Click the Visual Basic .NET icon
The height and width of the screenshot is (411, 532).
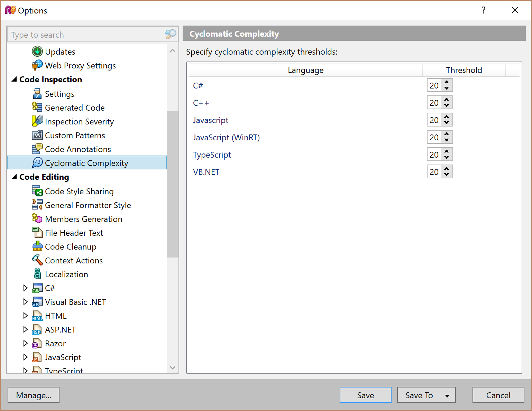[37, 302]
